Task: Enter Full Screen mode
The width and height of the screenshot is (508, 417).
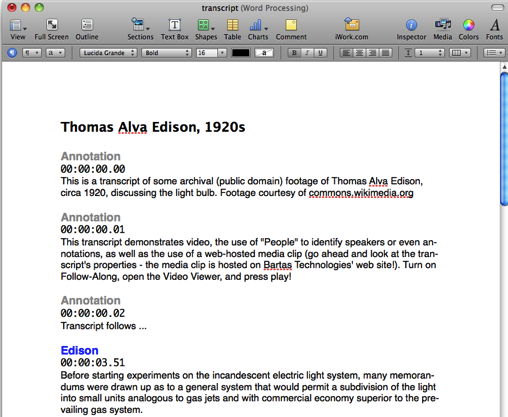Action: [51, 29]
